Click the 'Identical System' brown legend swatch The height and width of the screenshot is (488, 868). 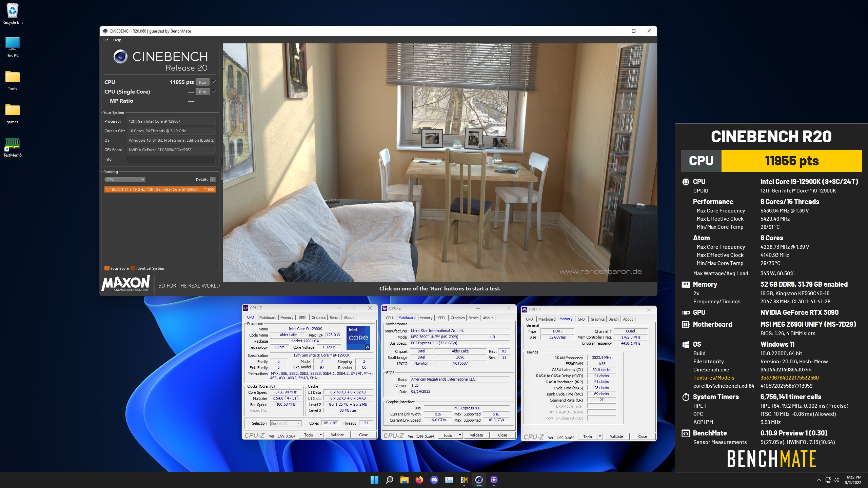(133, 268)
